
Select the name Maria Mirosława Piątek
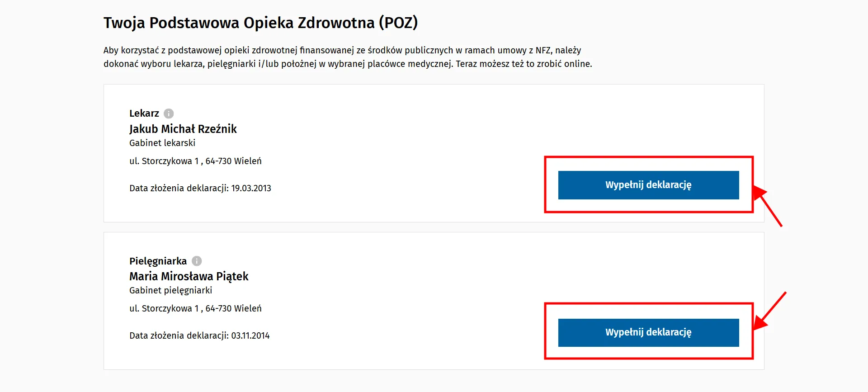(x=189, y=276)
